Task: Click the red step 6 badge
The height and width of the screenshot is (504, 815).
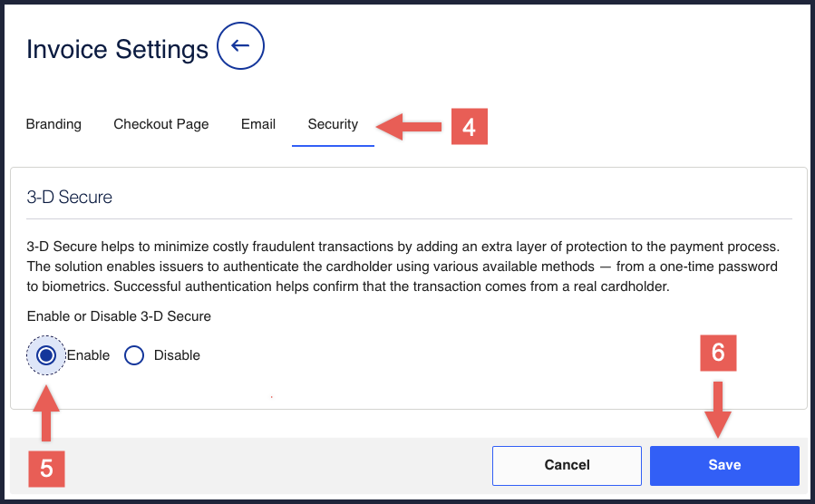Action: (x=718, y=353)
